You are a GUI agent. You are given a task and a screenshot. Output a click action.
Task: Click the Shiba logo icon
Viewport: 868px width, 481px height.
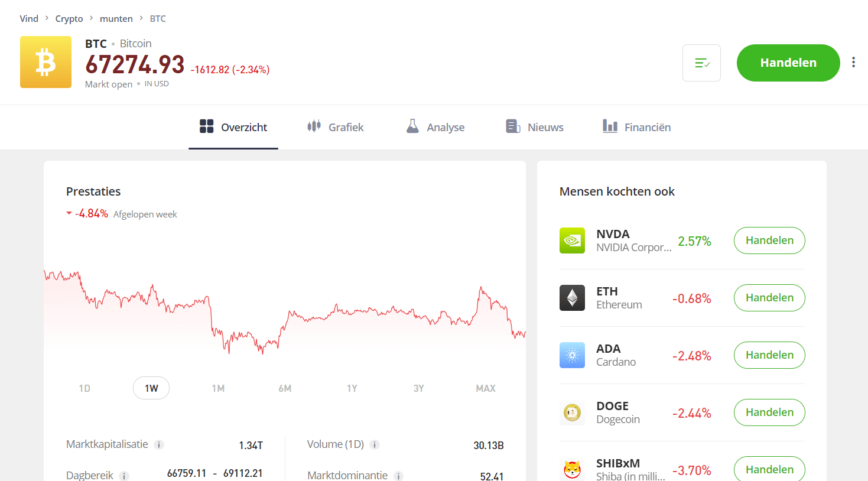point(572,469)
